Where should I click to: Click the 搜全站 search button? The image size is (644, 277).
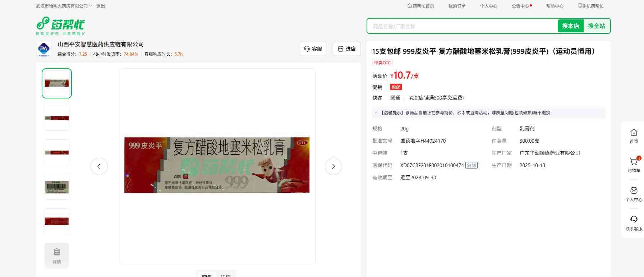(596, 26)
